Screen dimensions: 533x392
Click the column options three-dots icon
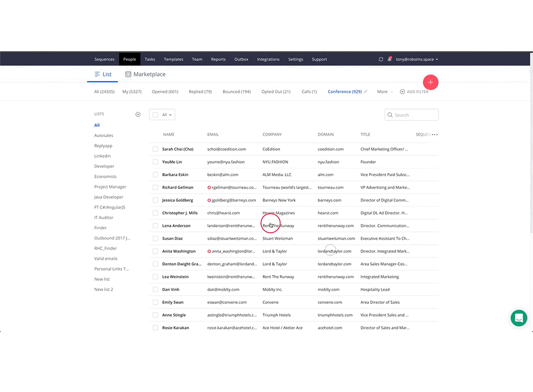[435, 135]
